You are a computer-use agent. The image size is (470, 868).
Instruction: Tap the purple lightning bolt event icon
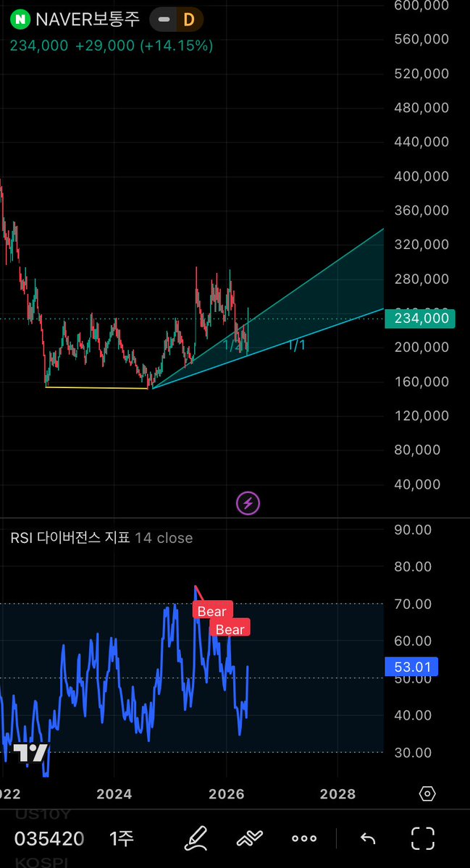tap(248, 503)
